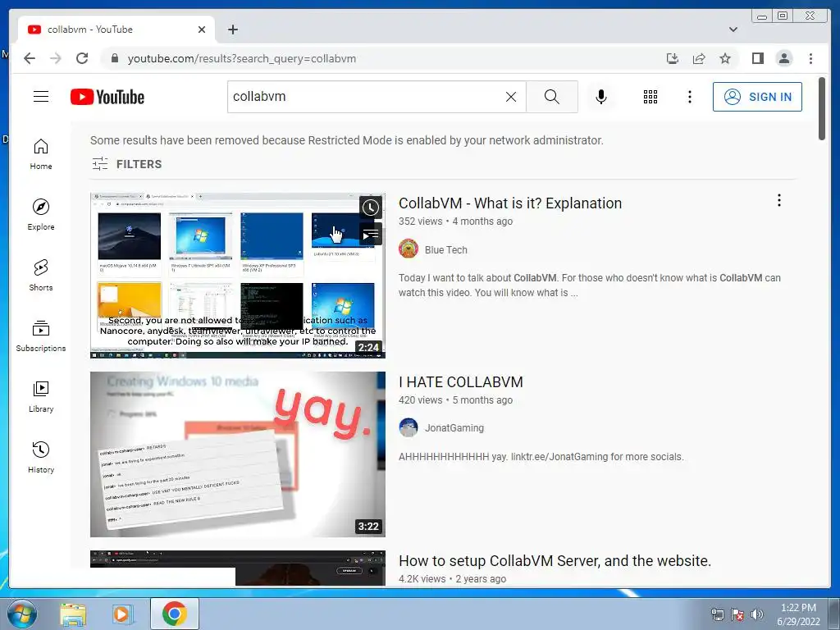
Task: Toggle Chrome side panel
Action: [x=757, y=58]
